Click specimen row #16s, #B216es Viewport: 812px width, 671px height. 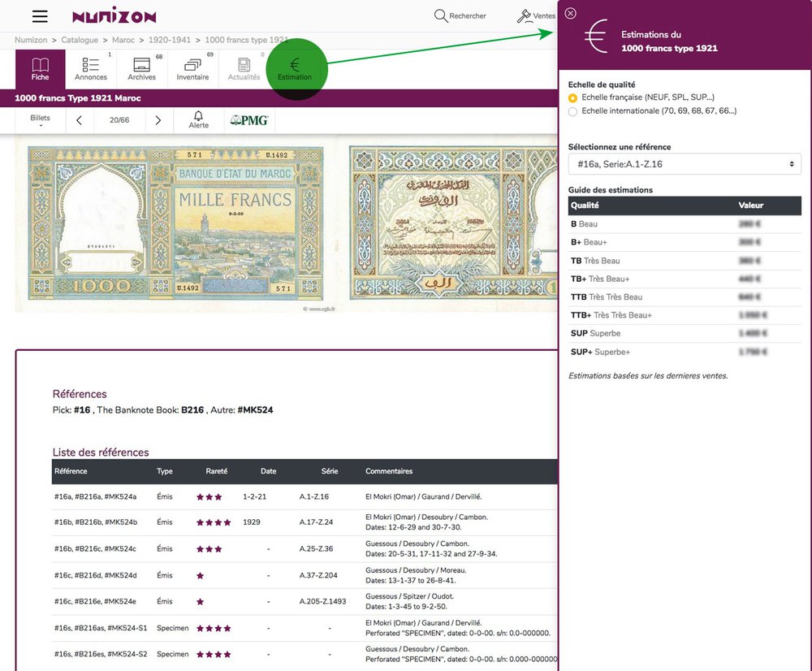point(305,654)
